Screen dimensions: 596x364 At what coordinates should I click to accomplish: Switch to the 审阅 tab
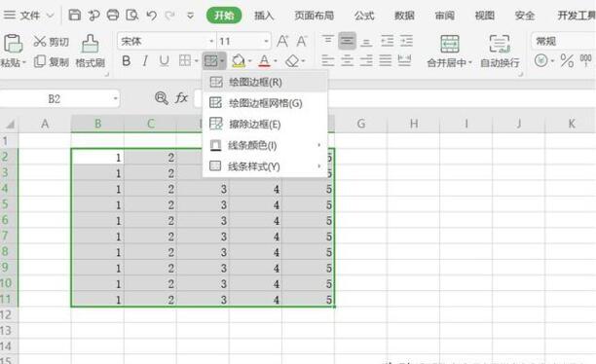444,16
